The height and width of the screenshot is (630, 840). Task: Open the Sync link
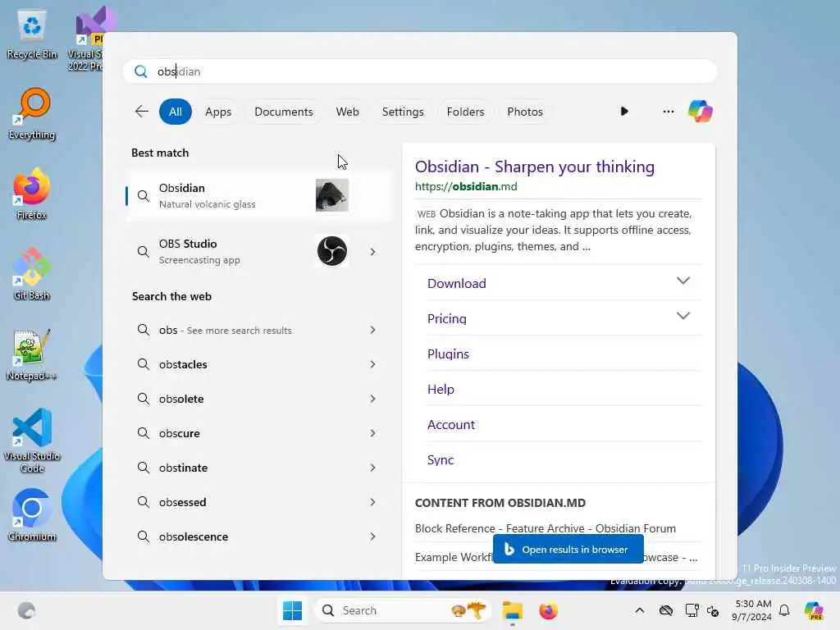[441, 460]
